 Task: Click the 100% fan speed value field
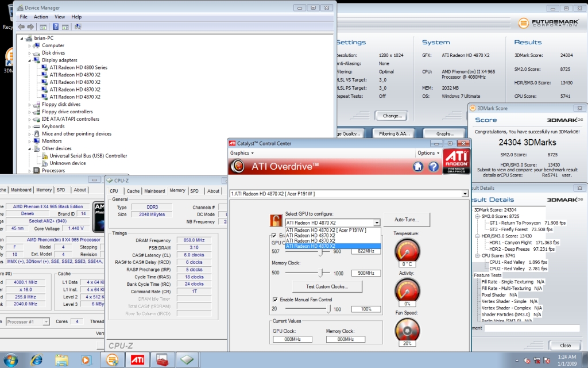366,309
